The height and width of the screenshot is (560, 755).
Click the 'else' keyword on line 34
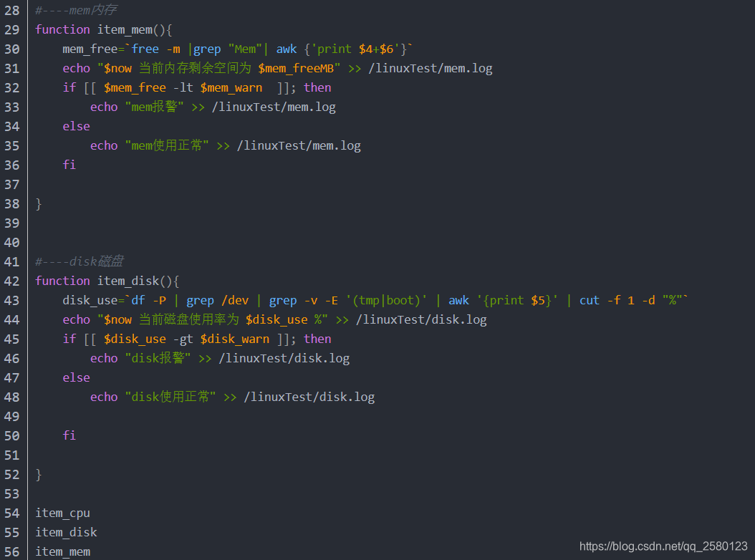76,126
